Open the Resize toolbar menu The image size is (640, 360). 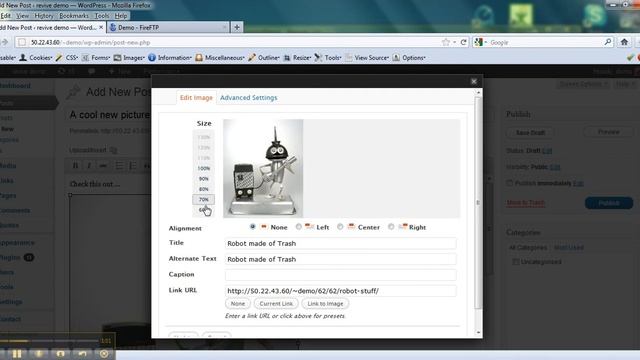pos(298,58)
